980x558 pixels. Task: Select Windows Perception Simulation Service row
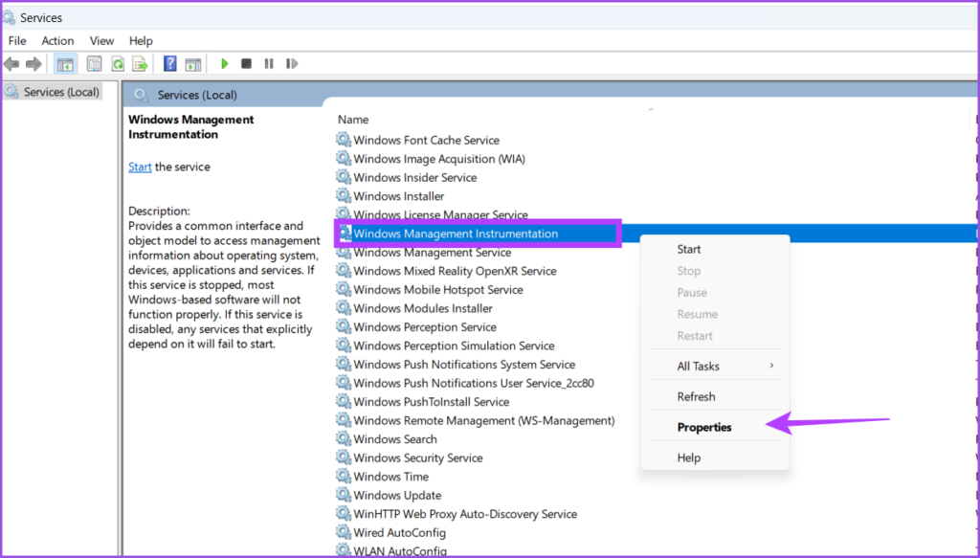click(454, 346)
